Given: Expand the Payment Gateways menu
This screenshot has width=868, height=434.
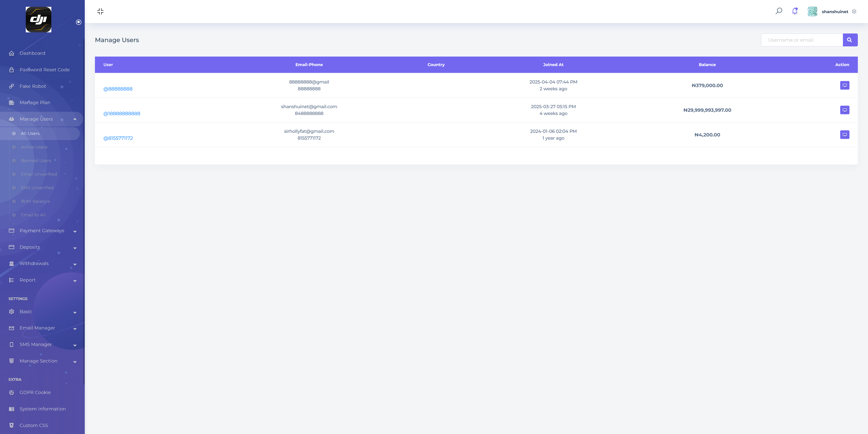Looking at the screenshot, I should click(42, 231).
